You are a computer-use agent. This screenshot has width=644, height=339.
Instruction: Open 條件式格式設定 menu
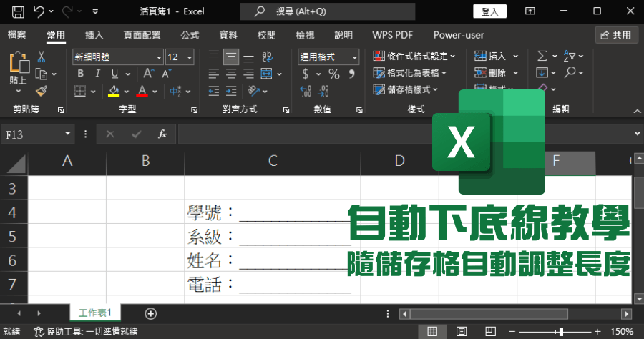[x=414, y=56]
